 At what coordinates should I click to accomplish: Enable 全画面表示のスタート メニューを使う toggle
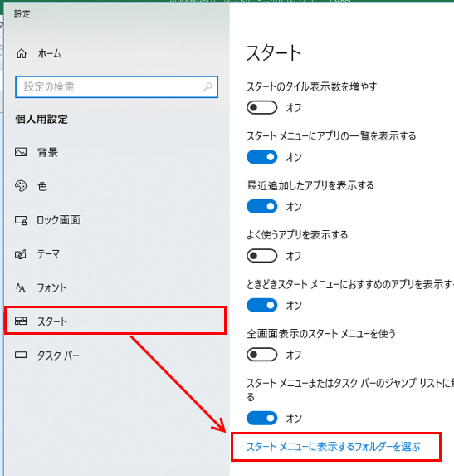coord(261,355)
